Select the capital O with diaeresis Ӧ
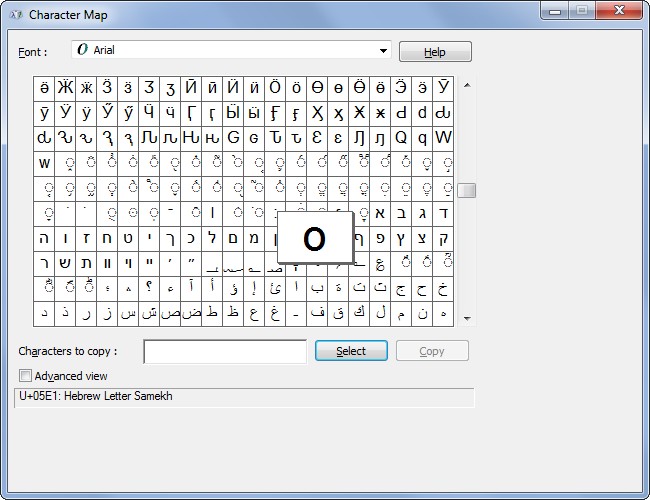 pyautogui.click(x=275, y=88)
